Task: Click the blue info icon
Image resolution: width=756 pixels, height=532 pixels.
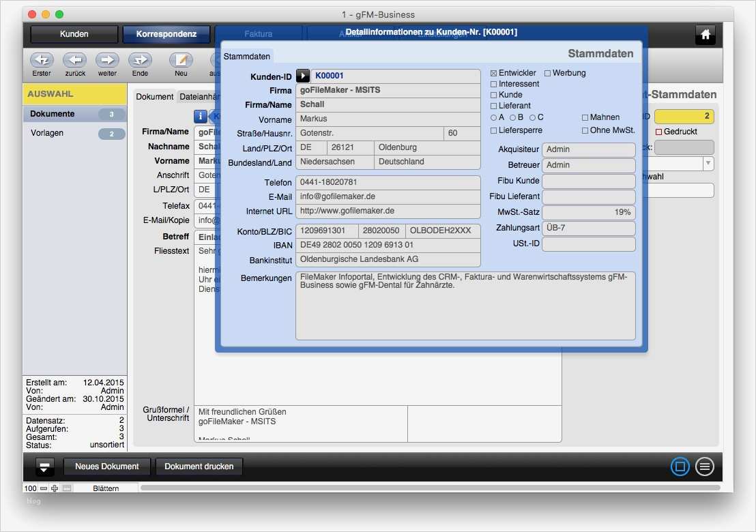Action: pos(201,116)
